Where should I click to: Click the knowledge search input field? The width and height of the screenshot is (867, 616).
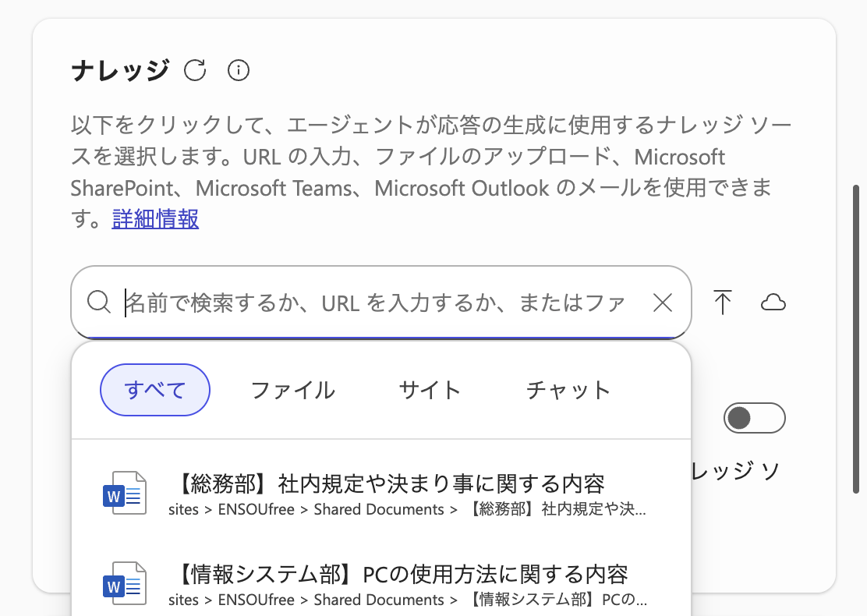coord(374,303)
